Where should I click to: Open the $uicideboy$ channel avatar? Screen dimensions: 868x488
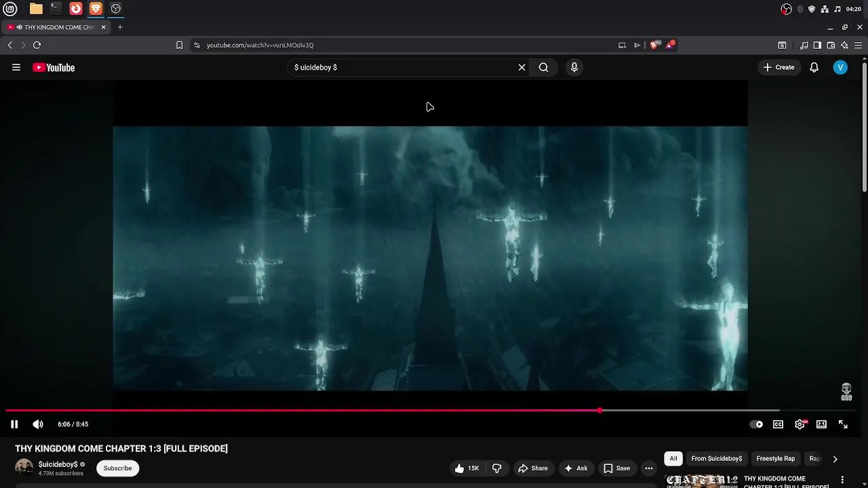click(24, 468)
